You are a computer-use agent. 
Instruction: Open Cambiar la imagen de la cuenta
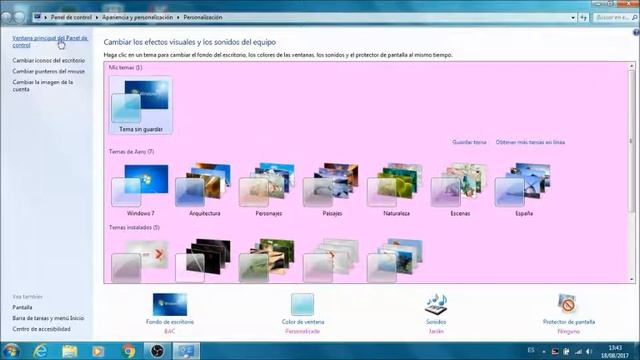pyautogui.click(x=43, y=86)
